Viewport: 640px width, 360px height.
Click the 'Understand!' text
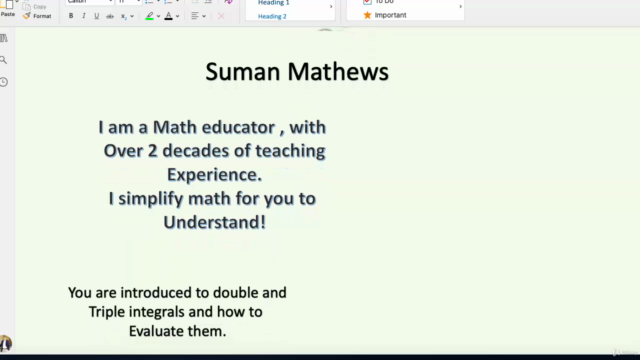point(215,222)
